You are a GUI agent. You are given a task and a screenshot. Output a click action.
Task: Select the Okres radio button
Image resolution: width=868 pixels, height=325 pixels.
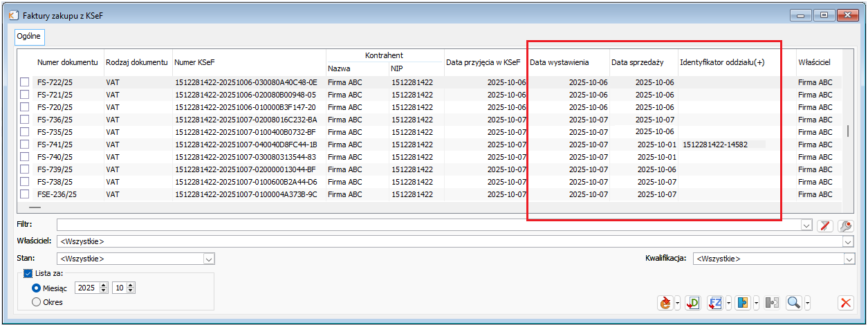37,301
